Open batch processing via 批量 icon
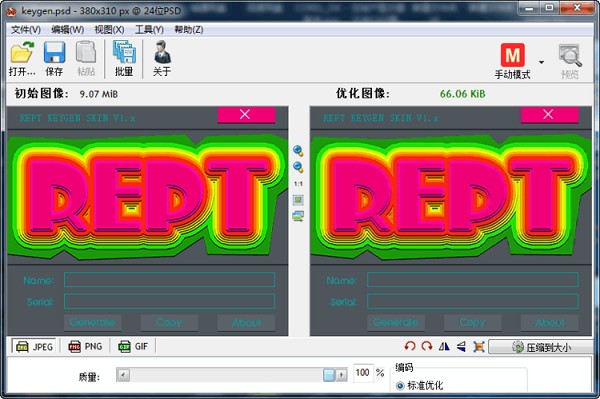Image resolution: width=600 pixels, height=399 pixels. 124,58
